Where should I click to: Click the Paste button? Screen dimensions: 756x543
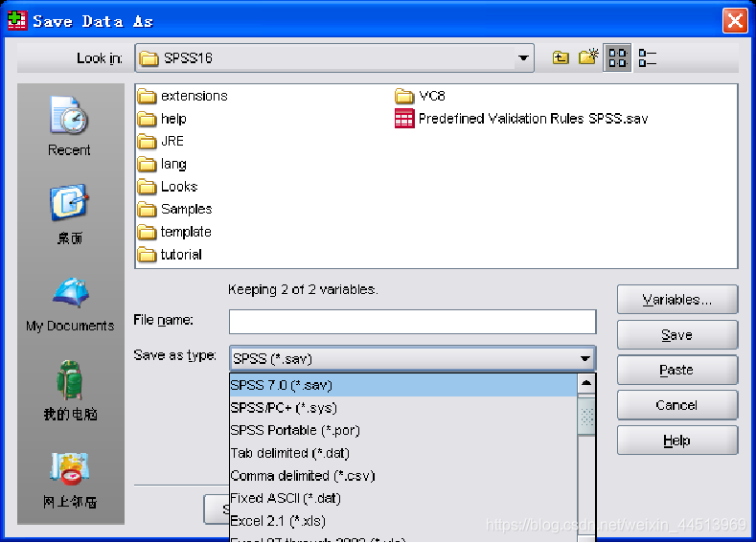[x=676, y=370]
